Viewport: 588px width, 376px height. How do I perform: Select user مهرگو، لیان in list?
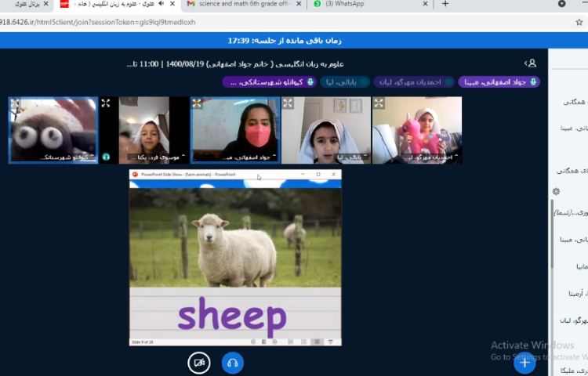[574, 320]
